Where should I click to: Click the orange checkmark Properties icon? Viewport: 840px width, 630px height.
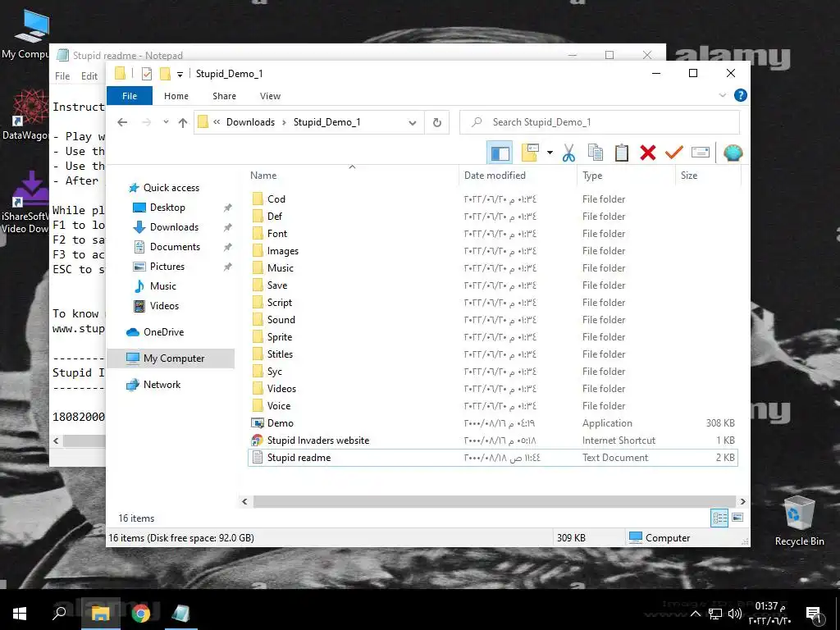674,153
